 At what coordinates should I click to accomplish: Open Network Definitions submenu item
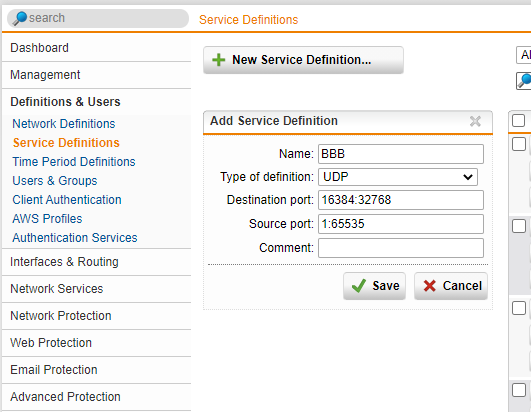64,124
